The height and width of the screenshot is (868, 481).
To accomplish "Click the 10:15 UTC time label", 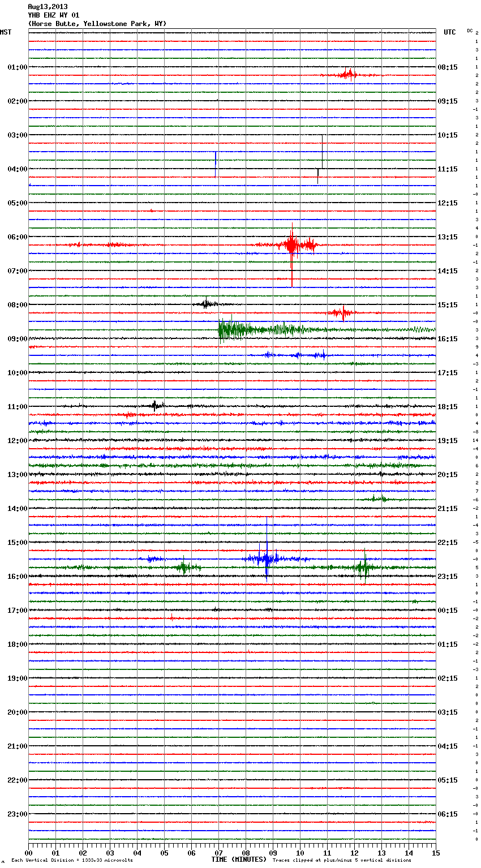I will (x=448, y=135).
